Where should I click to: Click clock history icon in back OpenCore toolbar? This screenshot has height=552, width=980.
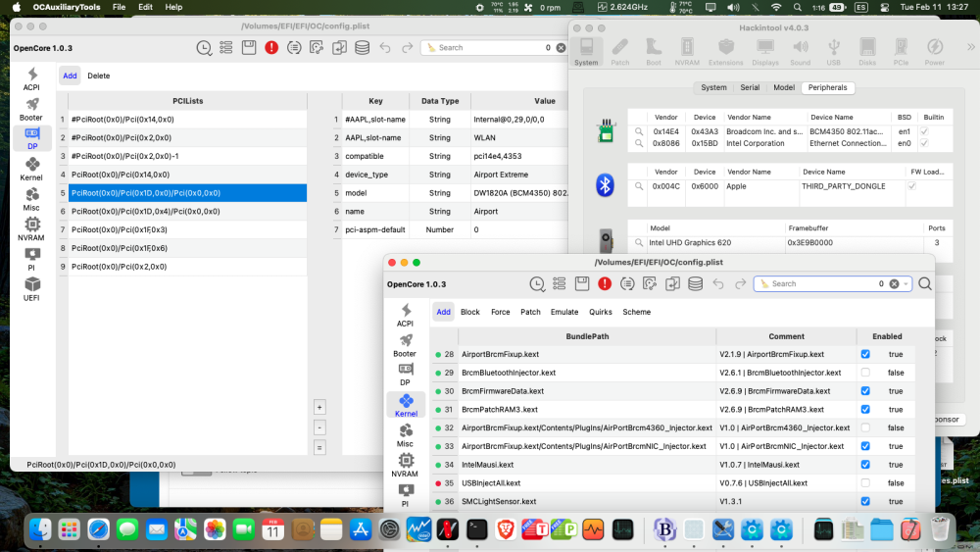204,47
